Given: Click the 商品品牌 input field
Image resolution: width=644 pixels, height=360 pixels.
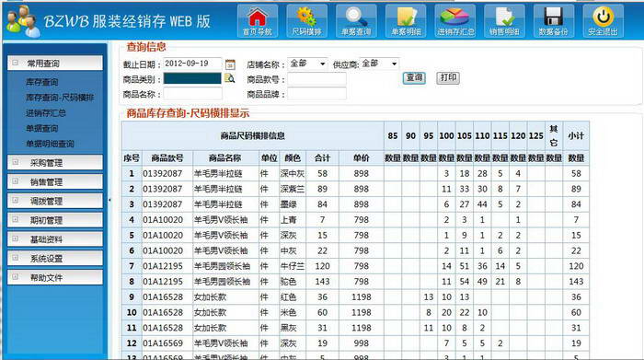Looking at the screenshot, I should click(x=316, y=94).
